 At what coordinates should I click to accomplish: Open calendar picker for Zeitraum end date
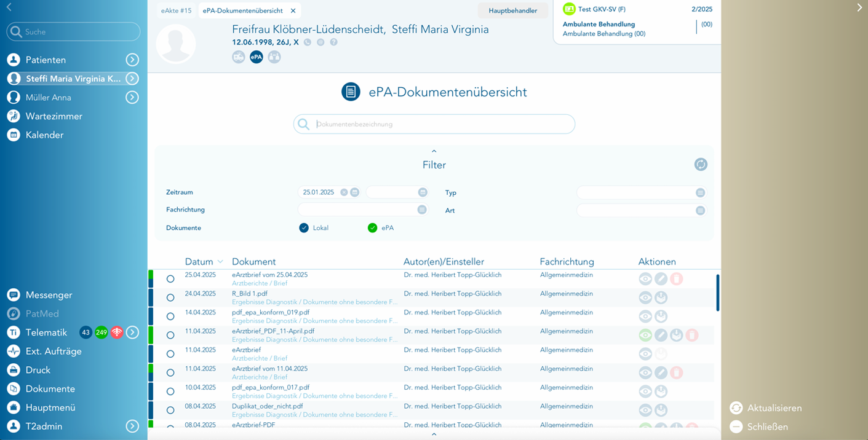click(x=423, y=192)
